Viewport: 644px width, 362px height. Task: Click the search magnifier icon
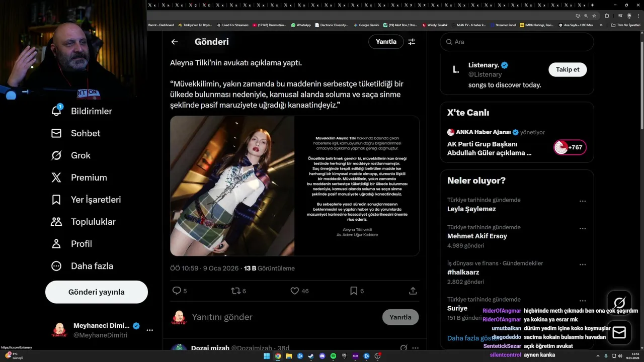[x=449, y=42]
